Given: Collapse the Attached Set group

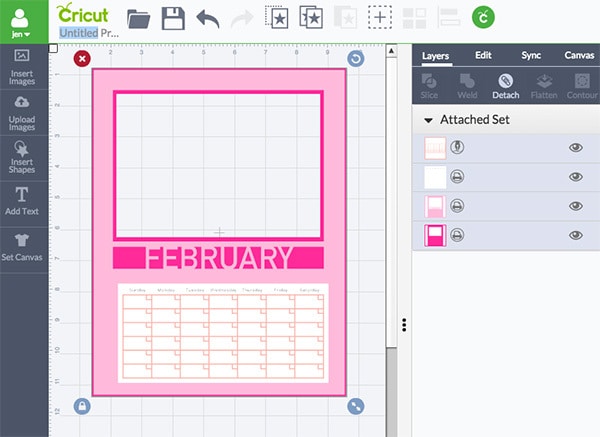Looking at the screenshot, I should 429,120.
